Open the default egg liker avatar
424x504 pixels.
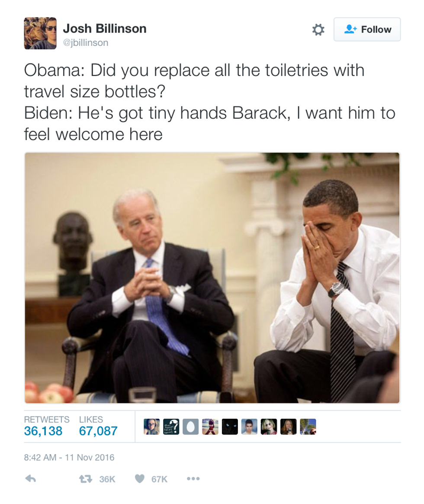click(191, 426)
